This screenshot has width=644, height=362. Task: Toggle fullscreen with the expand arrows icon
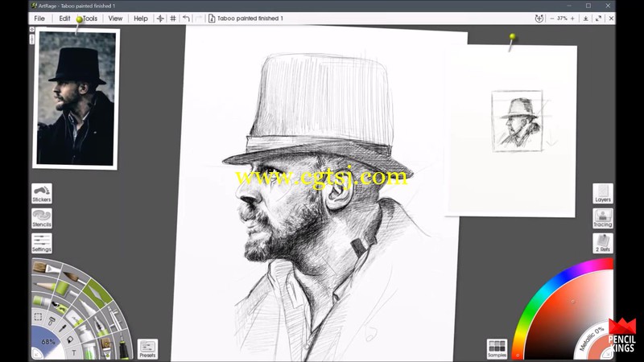[x=598, y=19]
